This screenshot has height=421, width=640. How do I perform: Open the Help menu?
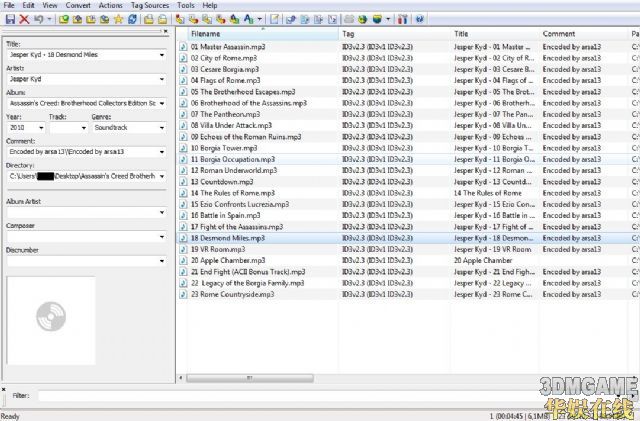tap(210, 5)
